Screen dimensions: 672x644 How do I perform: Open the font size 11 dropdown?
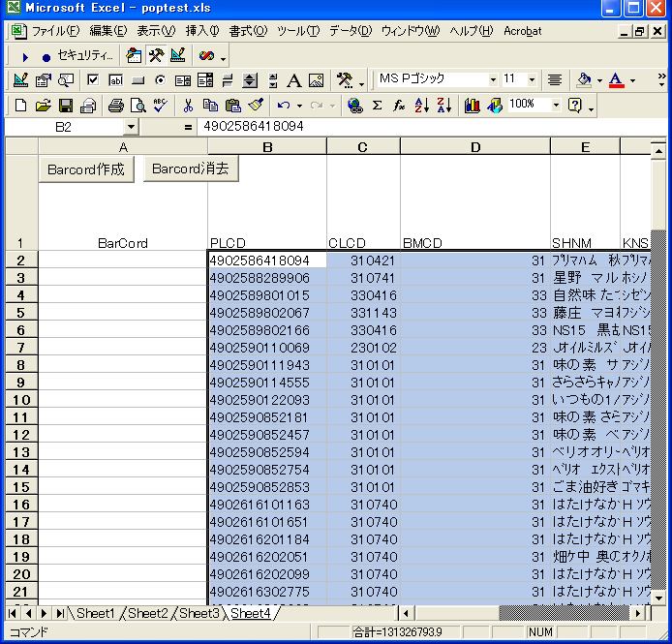click(x=533, y=79)
